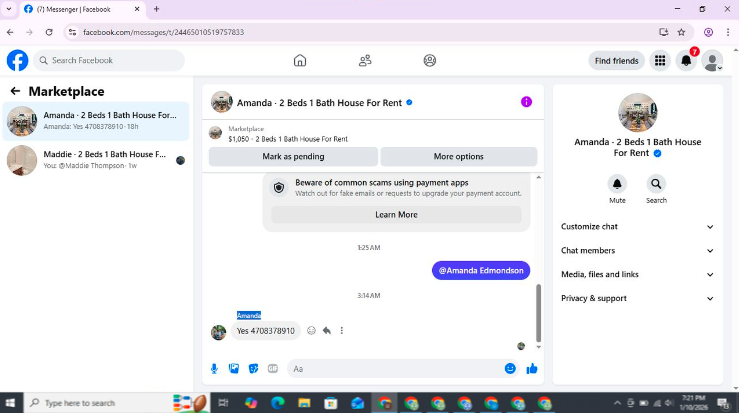739x413 pixels.
Task: Open the Windows notification center icon
Action: tap(723, 403)
